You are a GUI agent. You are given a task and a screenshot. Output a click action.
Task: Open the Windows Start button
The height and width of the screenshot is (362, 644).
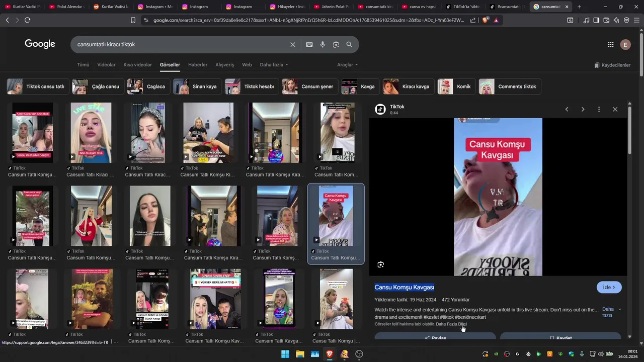click(x=285, y=354)
